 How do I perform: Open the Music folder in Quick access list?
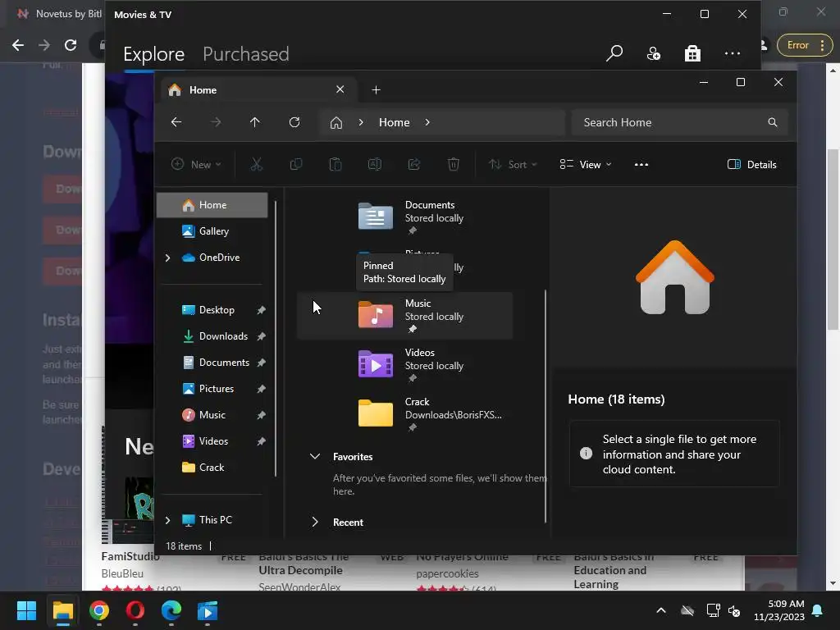(405, 316)
